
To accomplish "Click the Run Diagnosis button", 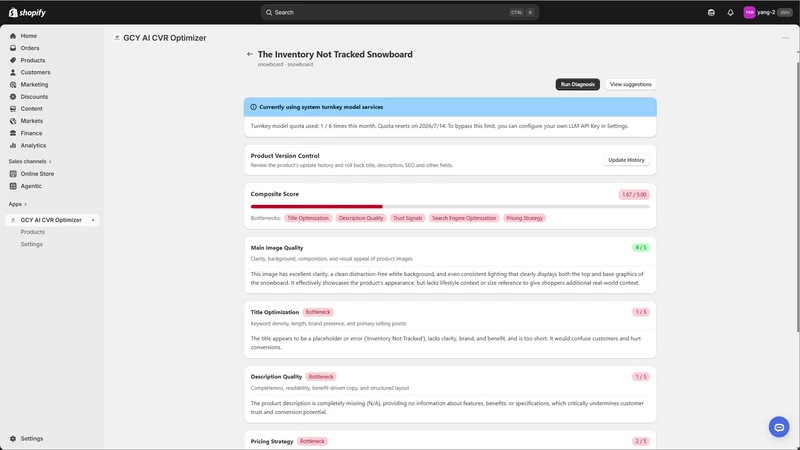I will coord(578,84).
